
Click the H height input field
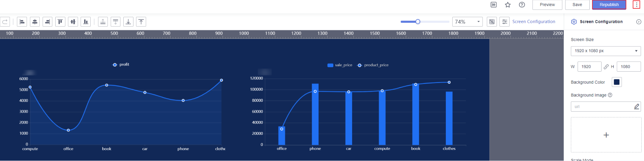tap(628, 67)
